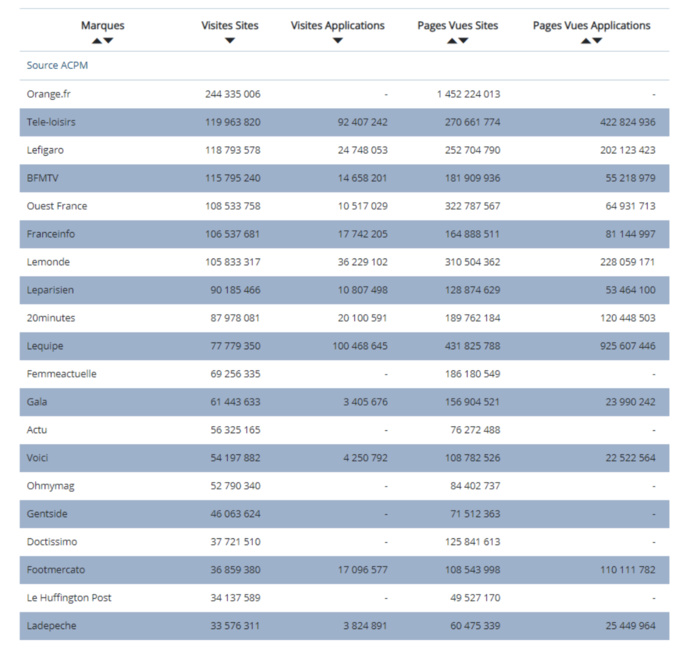
Task: Click the Footmercato brand name
Action: (x=55, y=570)
